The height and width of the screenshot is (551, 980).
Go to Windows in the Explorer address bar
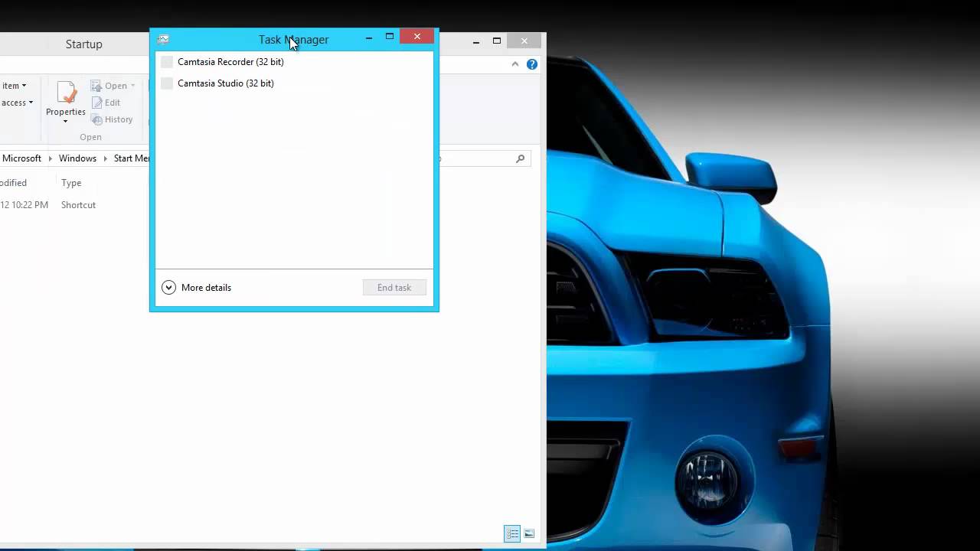click(77, 158)
